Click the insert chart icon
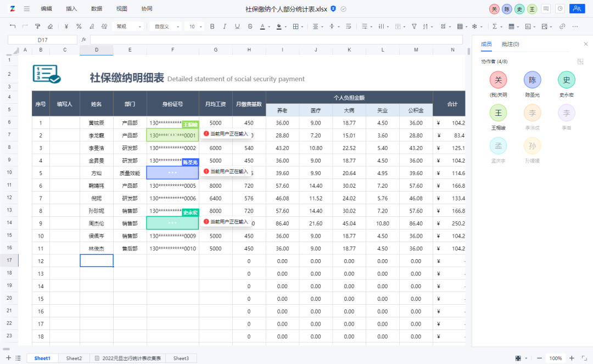This screenshot has width=593, height=364. 528,26
